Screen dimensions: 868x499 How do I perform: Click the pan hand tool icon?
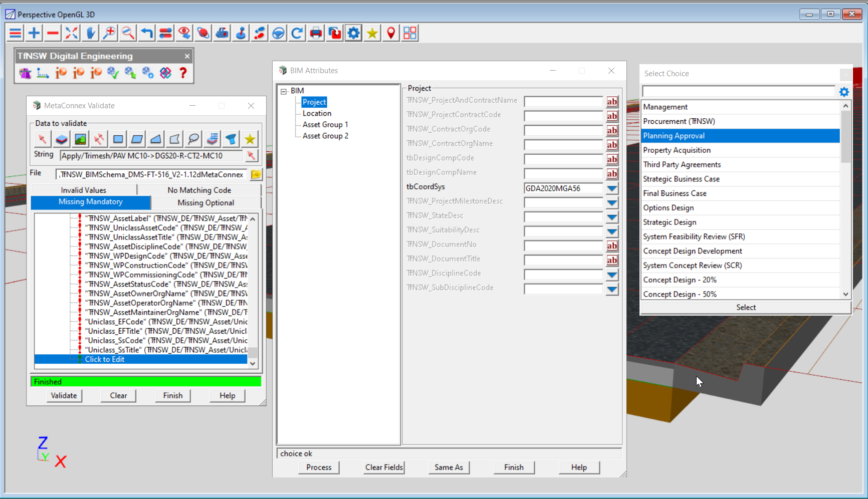[x=90, y=33]
